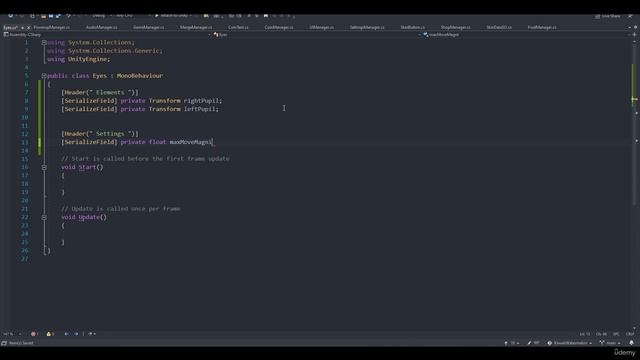Collapse the Start method block
The height and width of the screenshot is (360, 640).
coord(44,167)
